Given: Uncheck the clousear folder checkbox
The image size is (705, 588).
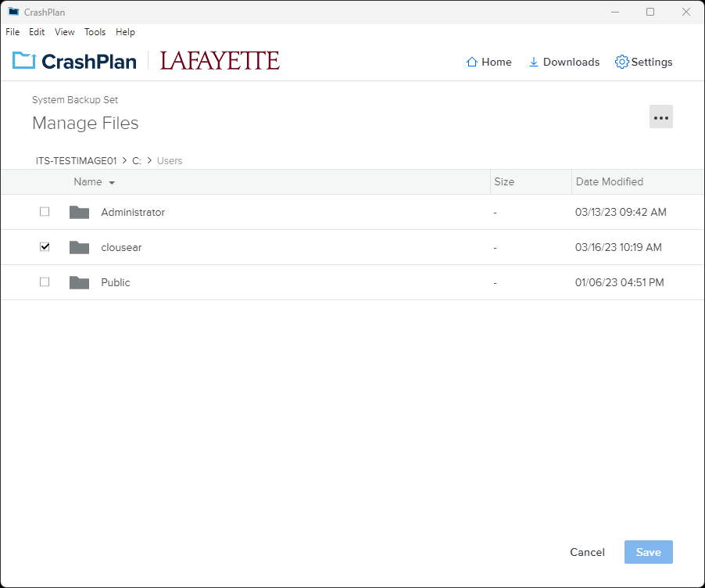Looking at the screenshot, I should (x=45, y=246).
